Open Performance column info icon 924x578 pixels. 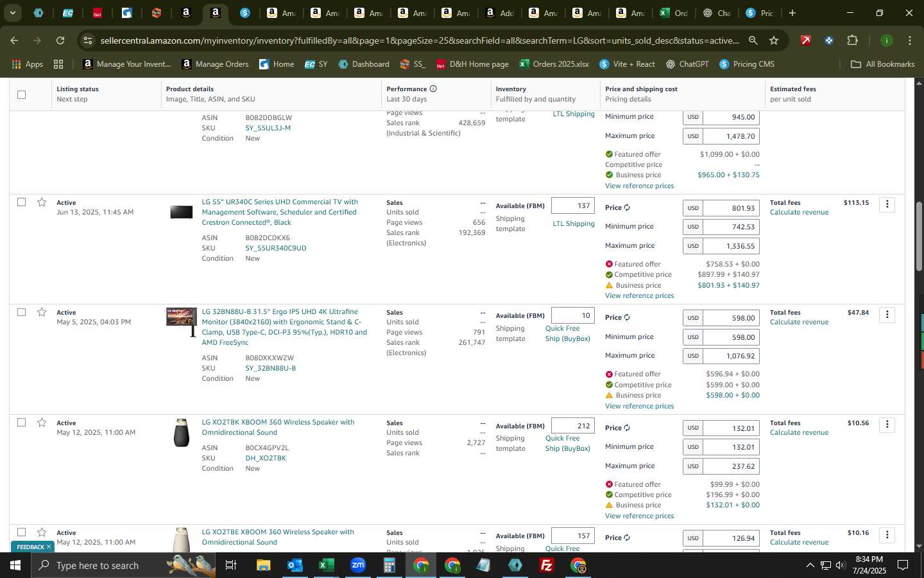(433, 89)
